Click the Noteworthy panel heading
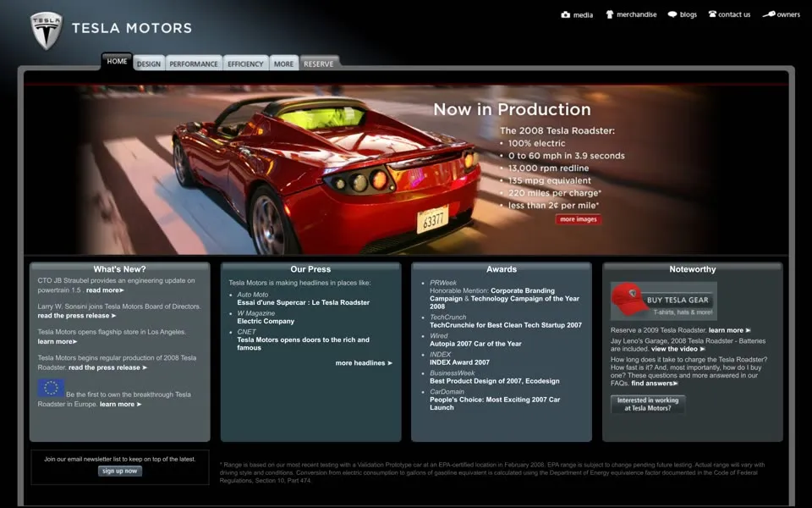812x508 pixels. [693, 269]
